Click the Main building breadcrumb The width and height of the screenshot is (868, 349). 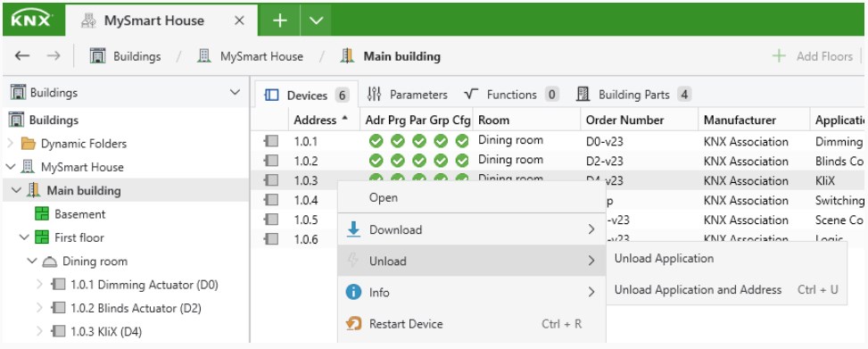(x=391, y=56)
